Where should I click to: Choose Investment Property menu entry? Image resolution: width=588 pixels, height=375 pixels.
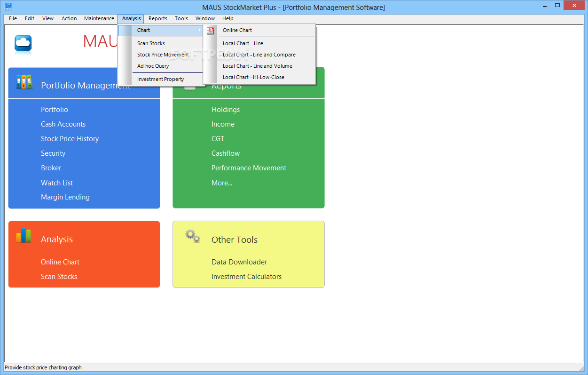click(x=161, y=79)
